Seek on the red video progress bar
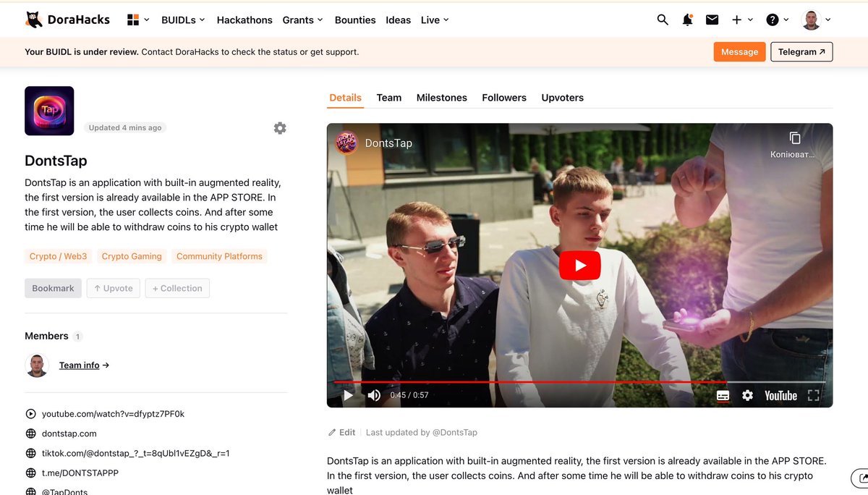The width and height of the screenshot is (868, 495). pos(579,381)
